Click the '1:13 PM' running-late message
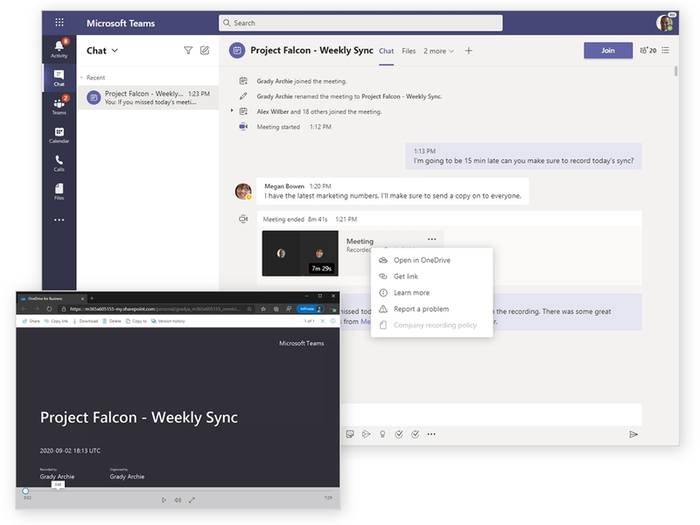The width and height of the screenshot is (700, 525). click(x=523, y=156)
